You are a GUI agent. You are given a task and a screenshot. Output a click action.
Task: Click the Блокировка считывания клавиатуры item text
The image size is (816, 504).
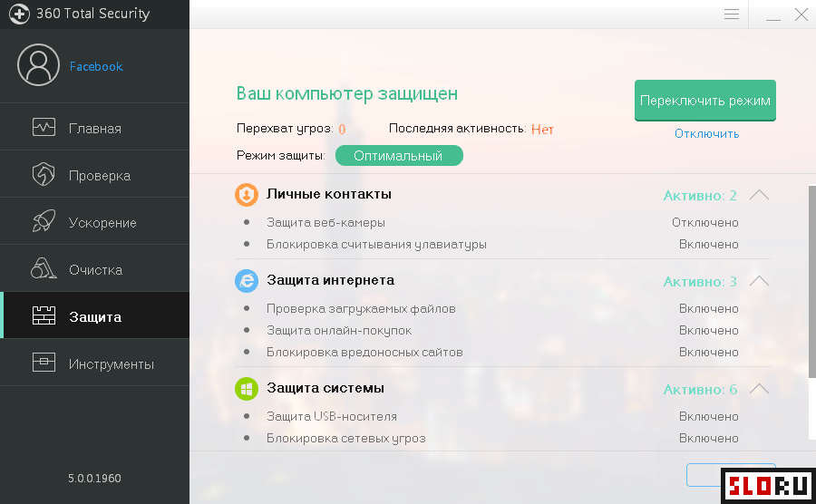tap(376, 245)
